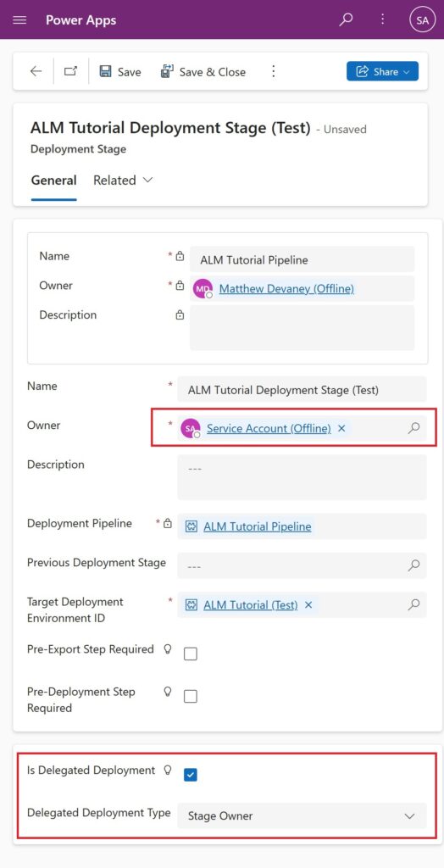
Task: Check Pre-Export Step Required box
Action: coord(191,654)
